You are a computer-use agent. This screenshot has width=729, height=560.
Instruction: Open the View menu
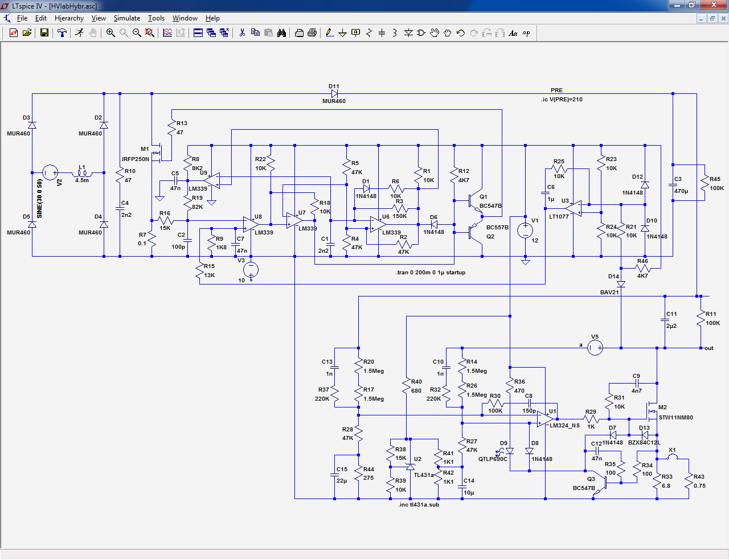(99, 18)
